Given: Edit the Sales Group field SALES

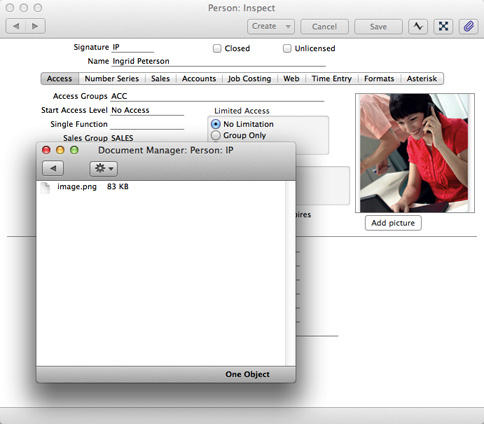Looking at the screenshot, I should [147, 138].
